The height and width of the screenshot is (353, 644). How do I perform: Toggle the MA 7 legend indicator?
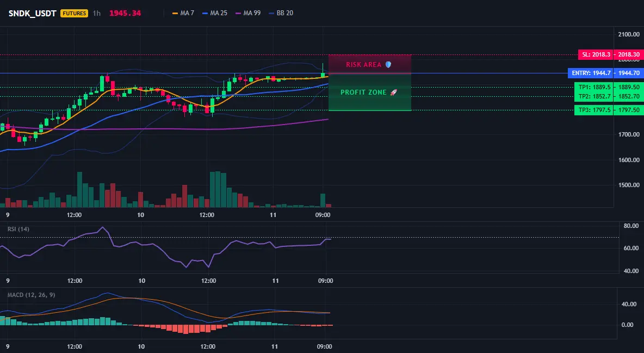183,13
